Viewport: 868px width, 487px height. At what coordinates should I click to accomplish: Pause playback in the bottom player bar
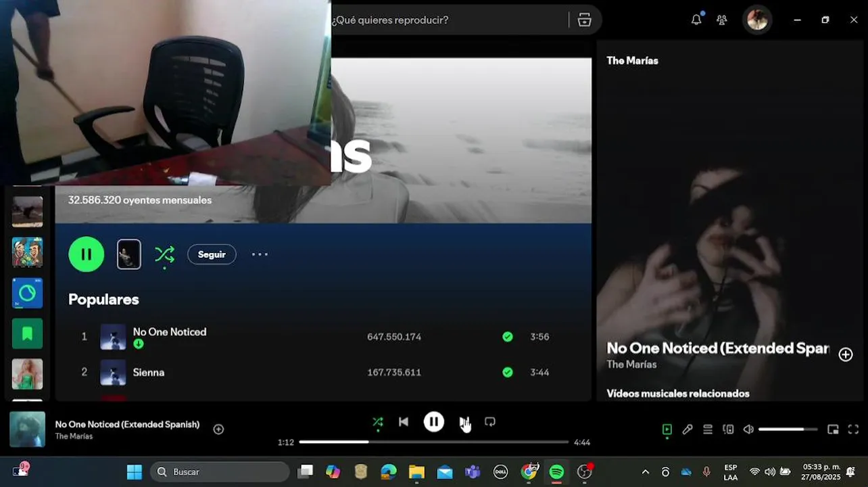point(434,422)
